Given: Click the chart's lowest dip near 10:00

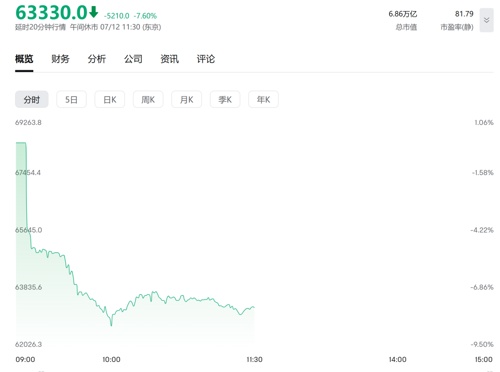Looking at the screenshot, I should coord(111,325).
